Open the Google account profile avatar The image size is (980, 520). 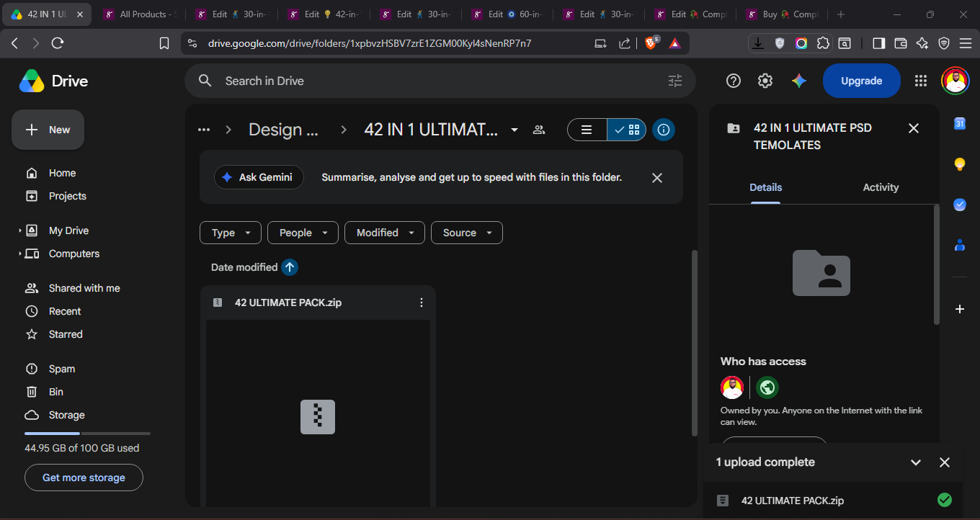955,81
